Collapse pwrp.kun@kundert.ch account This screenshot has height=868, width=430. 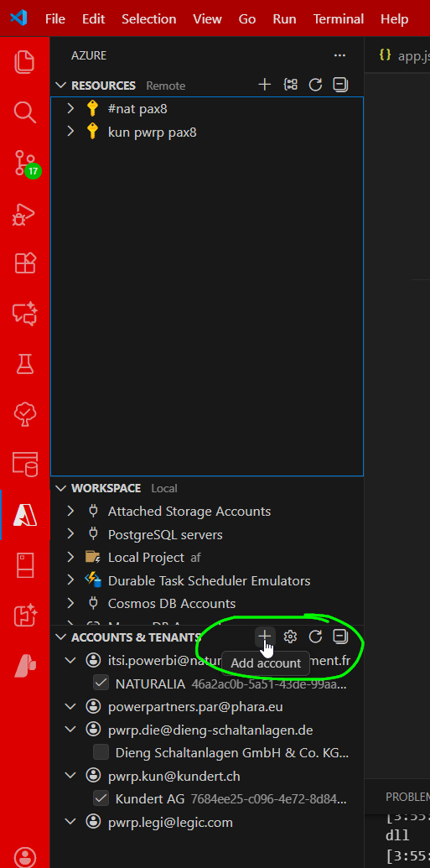coord(70,776)
